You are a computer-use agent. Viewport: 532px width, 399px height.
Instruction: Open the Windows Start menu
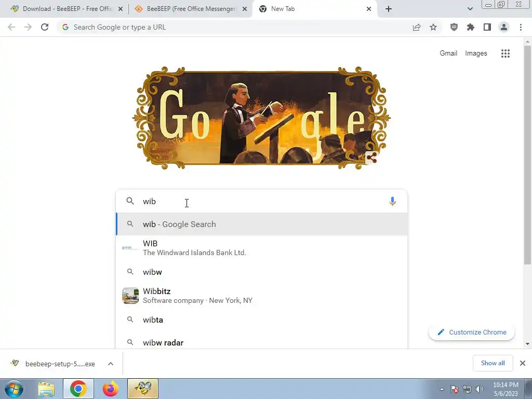[x=14, y=389]
